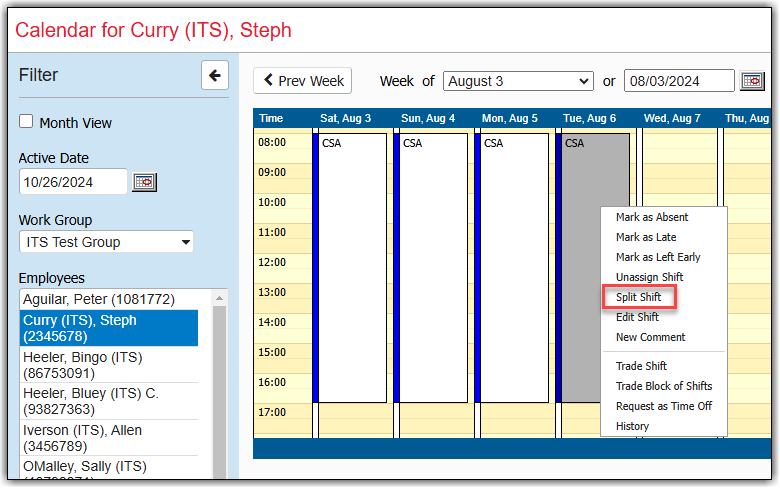The width and height of the screenshot is (780, 488).
Task: Select Unassign Shift option
Action: [649, 277]
